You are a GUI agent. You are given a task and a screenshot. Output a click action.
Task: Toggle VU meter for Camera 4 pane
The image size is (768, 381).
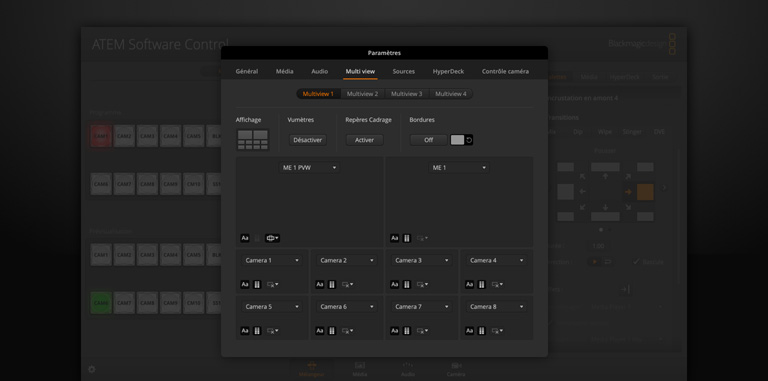point(481,284)
